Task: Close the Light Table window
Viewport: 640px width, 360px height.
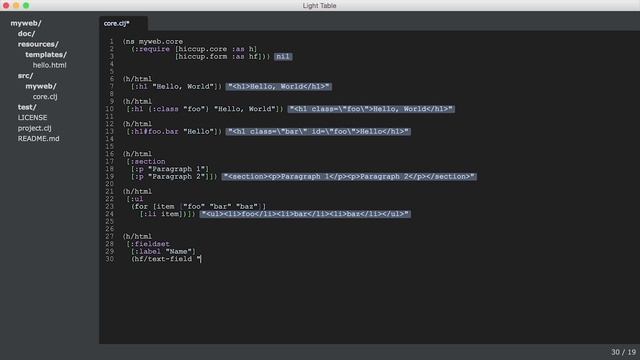Action: pyautogui.click(x=6, y=6)
